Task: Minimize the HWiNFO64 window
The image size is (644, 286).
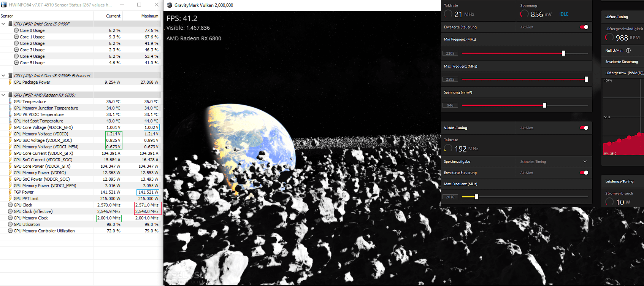Action: [x=122, y=5]
